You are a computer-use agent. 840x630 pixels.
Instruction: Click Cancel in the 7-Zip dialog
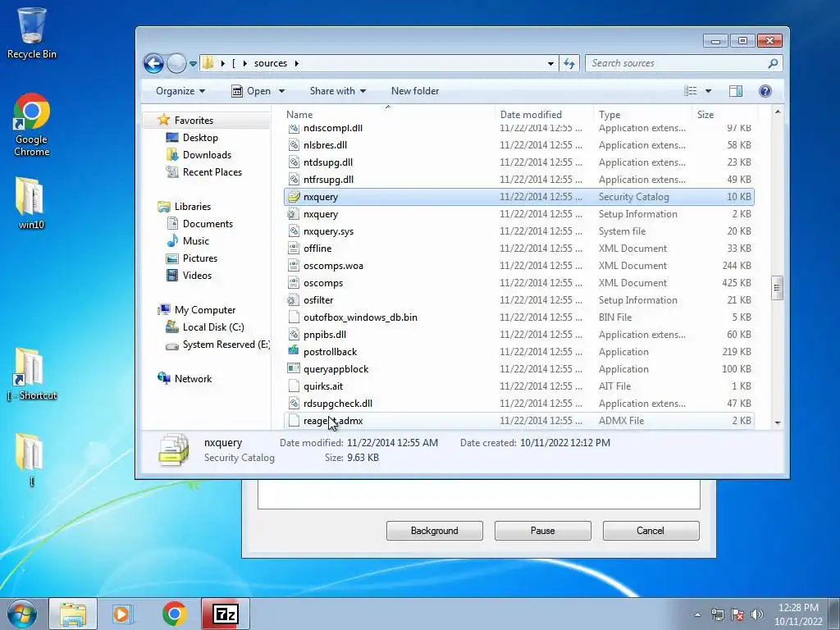pos(651,531)
